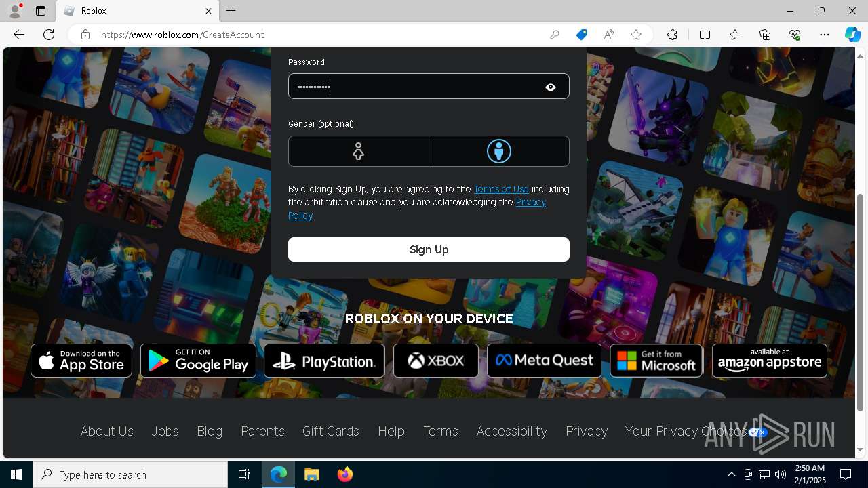Show hidden system tray icons
This screenshot has height=488, width=868.
point(732,474)
